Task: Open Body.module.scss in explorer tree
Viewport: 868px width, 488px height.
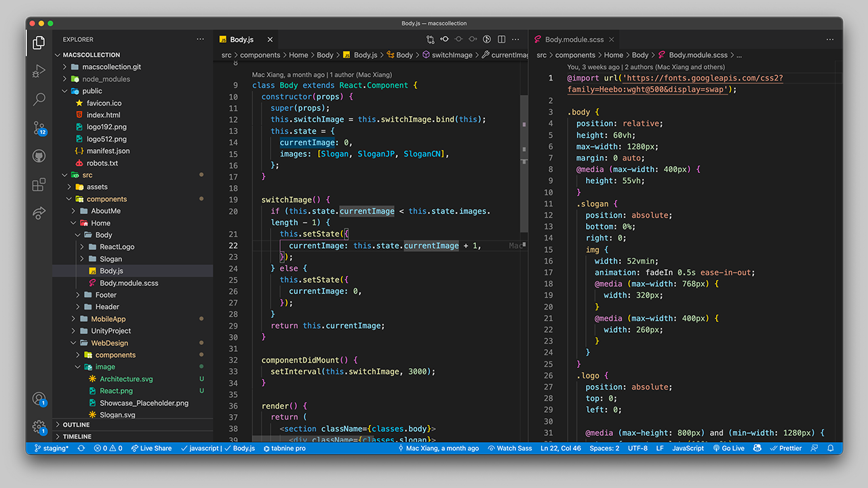Action: click(133, 283)
